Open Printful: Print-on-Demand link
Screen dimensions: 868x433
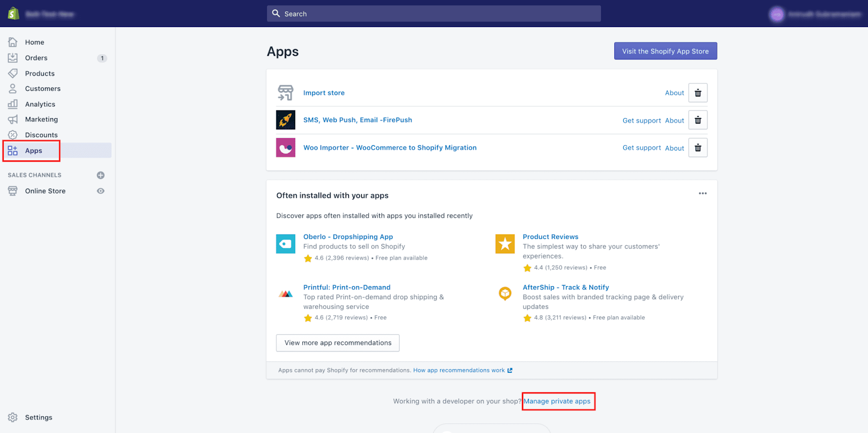coord(347,287)
